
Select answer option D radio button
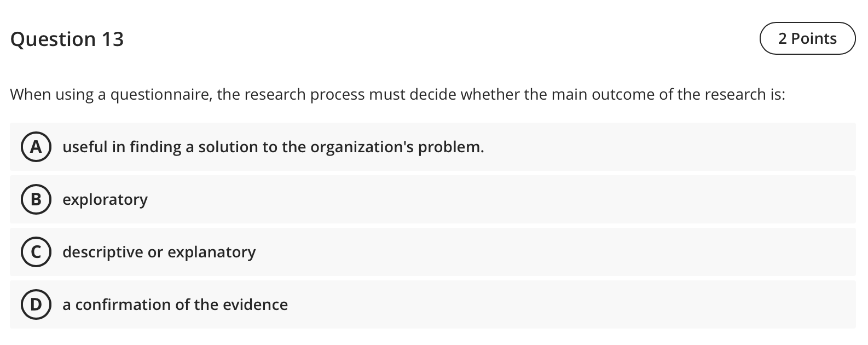click(x=36, y=304)
